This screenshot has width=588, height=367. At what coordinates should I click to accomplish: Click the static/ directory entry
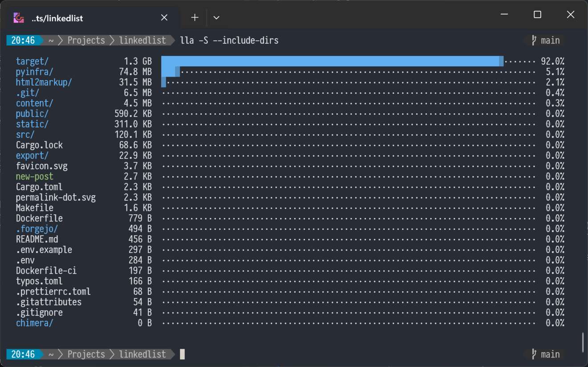pyautogui.click(x=32, y=124)
